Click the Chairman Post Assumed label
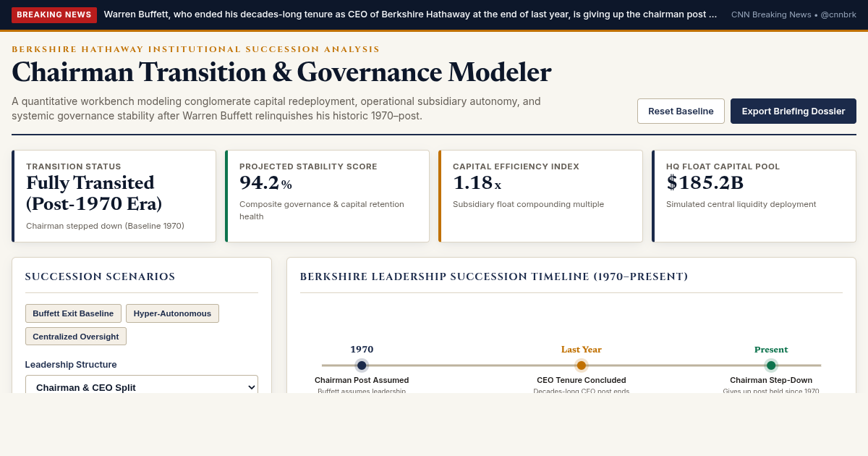Viewport: 868px width, 456px height. (x=362, y=380)
